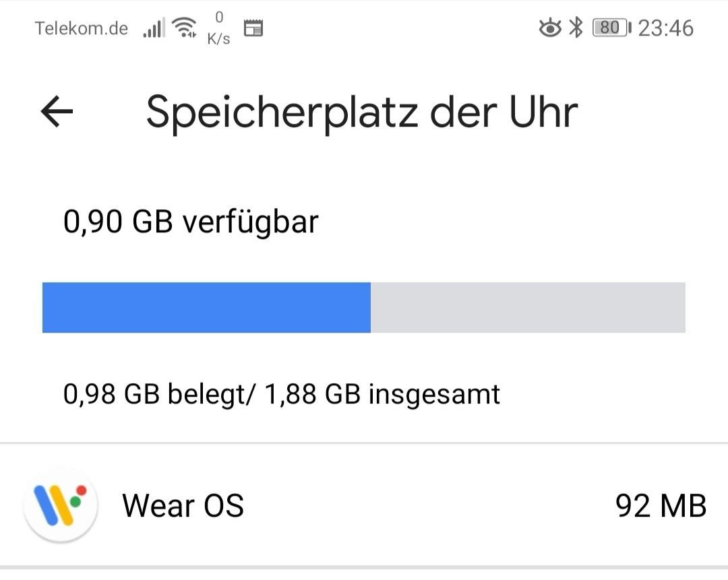Tap the 23:46 clock in status bar
Viewport: 728px width, 580px height.
pyautogui.click(x=666, y=28)
